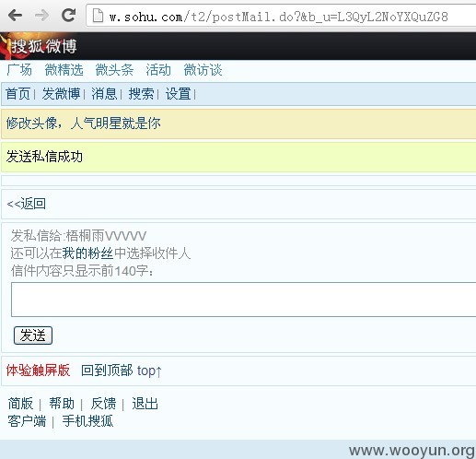Open the 活动 link
The image size is (476, 459).
click(158, 70)
